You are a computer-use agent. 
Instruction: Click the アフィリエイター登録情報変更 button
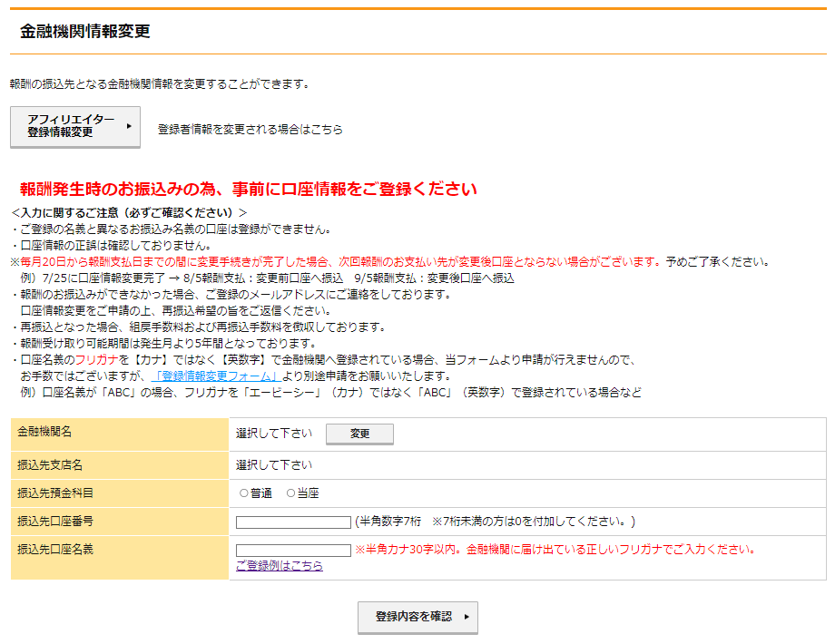click(74, 127)
